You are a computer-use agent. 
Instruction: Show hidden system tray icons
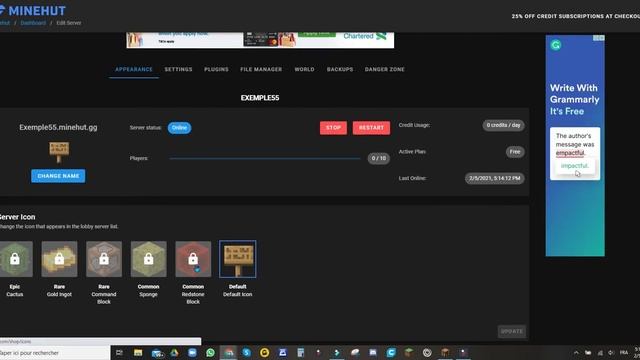(576, 353)
